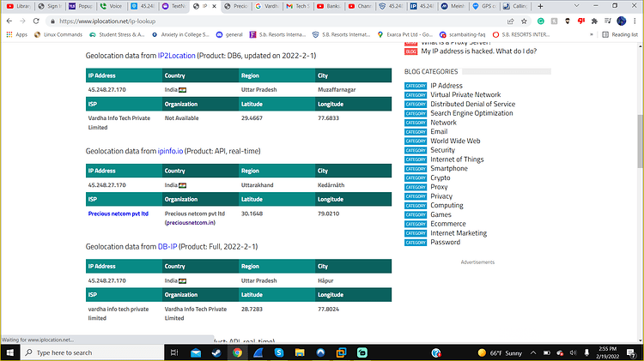Bookmark this page with star icon

pos(524,21)
